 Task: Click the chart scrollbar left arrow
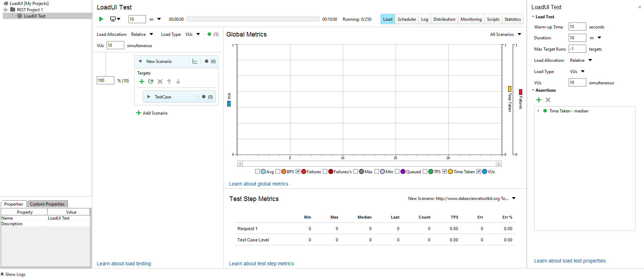pyautogui.click(x=240, y=164)
